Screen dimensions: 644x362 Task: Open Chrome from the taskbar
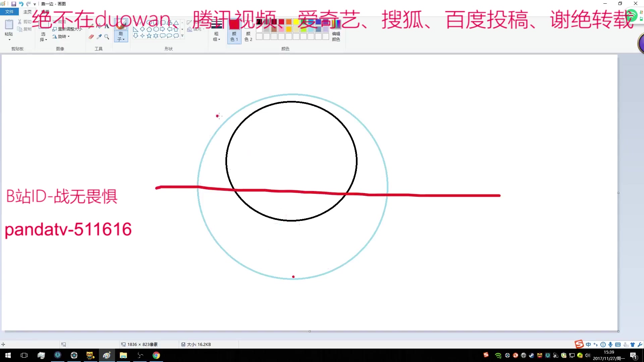[x=156, y=355]
